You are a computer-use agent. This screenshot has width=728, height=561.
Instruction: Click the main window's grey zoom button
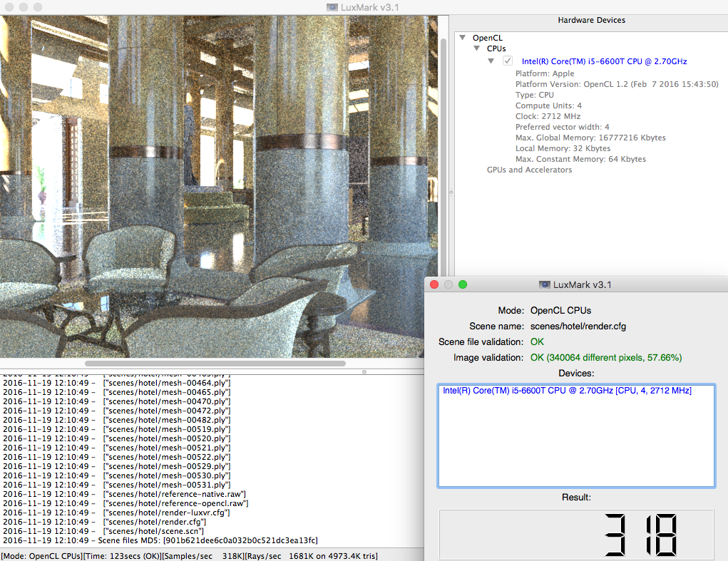point(37,6)
